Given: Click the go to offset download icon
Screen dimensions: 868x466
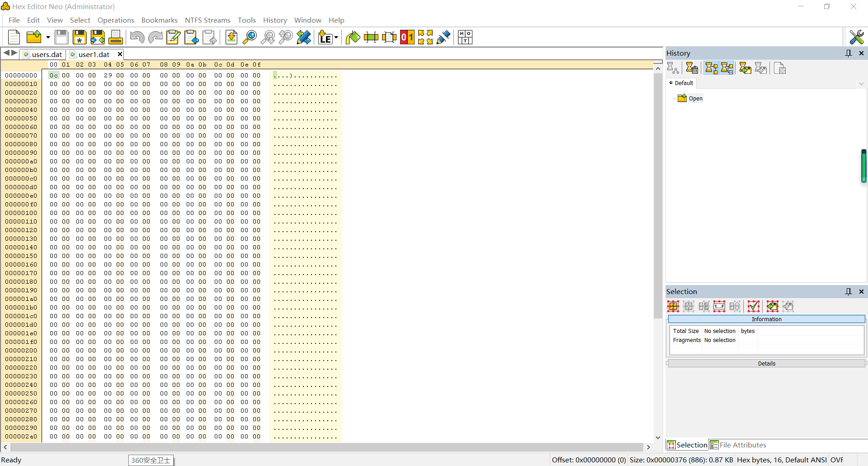Looking at the screenshot, I should tap(231, 37).
